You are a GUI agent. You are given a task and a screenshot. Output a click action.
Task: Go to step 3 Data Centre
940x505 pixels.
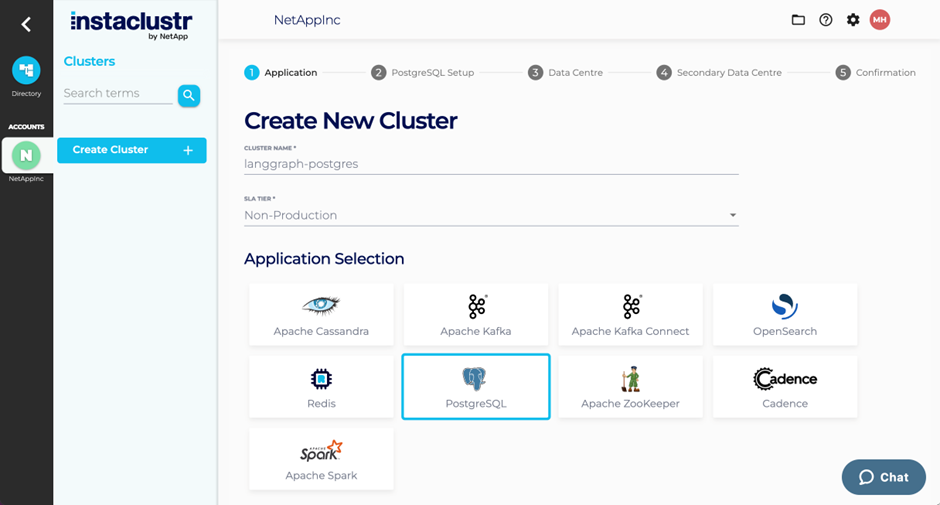[x=565, y=73]
